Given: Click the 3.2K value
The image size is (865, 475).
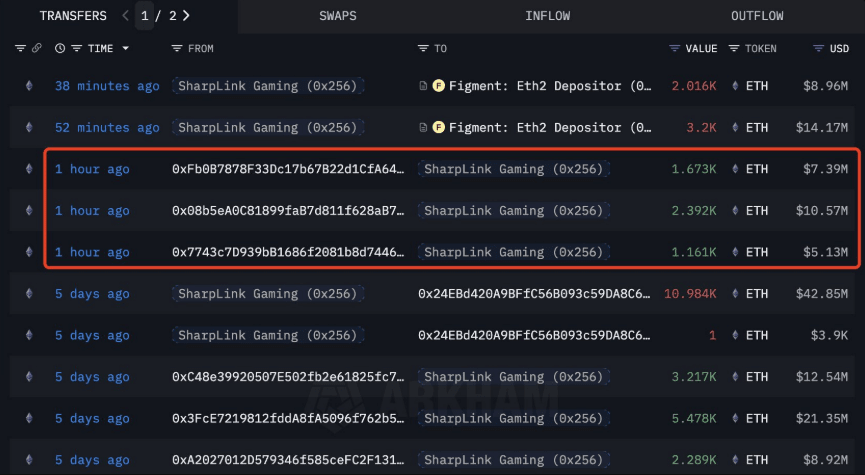Looking at the screenshot, I should pyautogui.click(x=701, y=127).
